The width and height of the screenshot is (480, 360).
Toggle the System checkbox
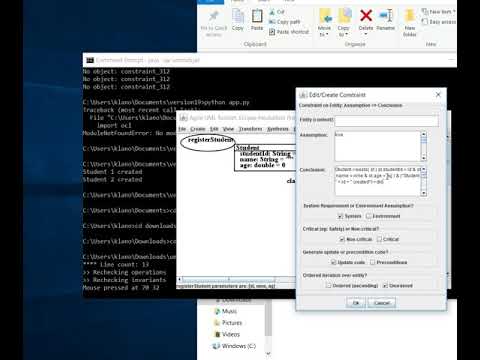340,216
